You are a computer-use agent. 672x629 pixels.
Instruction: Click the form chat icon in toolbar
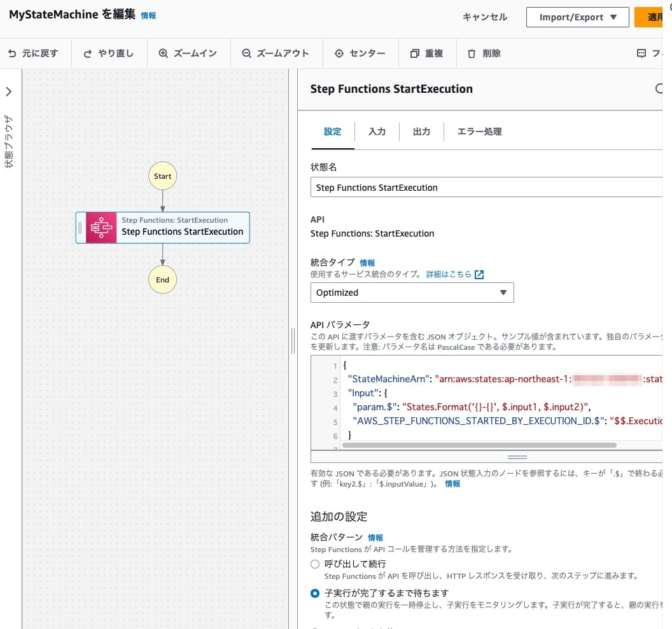pyautogui.click(x=641, y=53)
